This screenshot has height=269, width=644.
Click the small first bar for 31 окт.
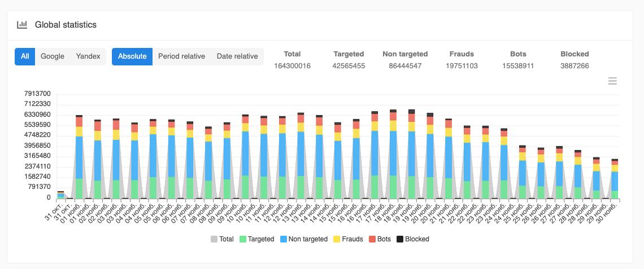click(60, 195)
